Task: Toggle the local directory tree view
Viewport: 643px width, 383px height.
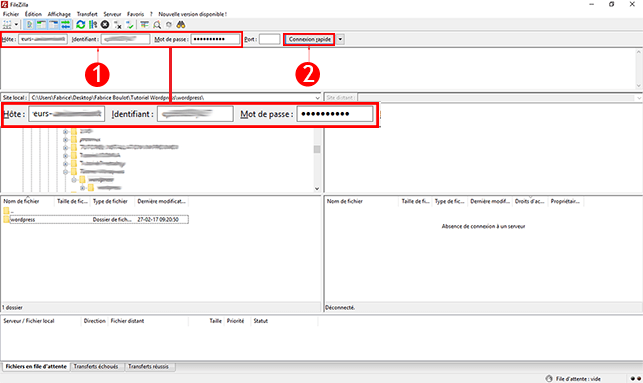Action: tap(41, 25)
